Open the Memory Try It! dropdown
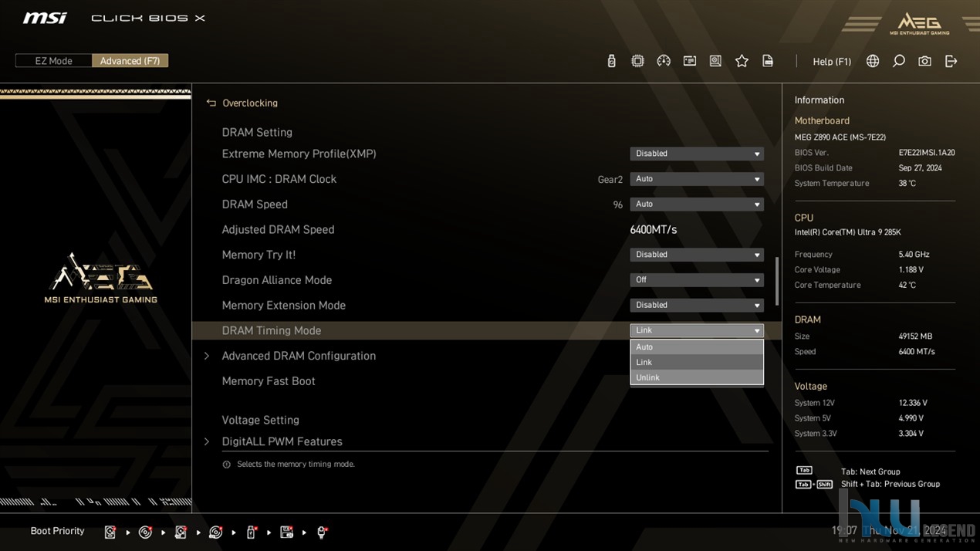 coord(697,255)
